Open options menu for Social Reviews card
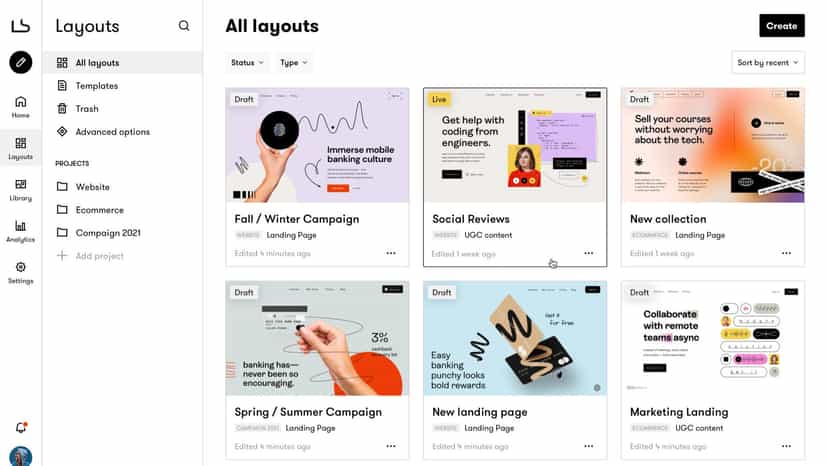This screenshot has width=828, height=466. click(x=589, y=253)
